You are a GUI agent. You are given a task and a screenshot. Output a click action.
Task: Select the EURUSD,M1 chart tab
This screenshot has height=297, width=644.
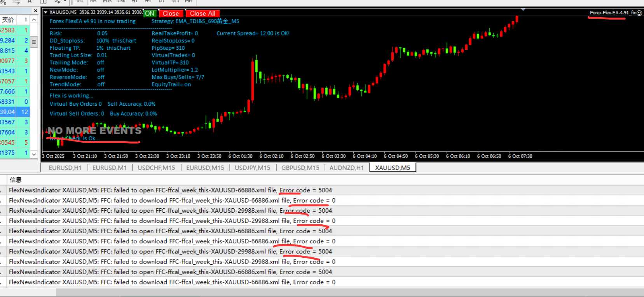[x=109, y=168]
